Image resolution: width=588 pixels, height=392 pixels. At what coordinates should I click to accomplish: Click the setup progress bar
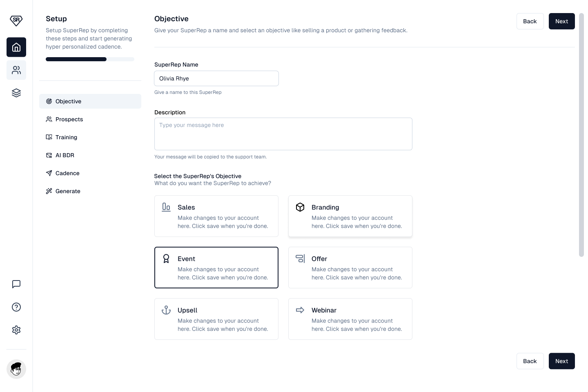click(x=90, y=59)
